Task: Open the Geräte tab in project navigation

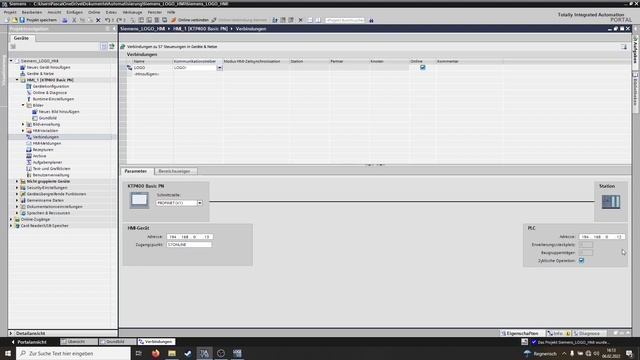Action: click(21, 38)
